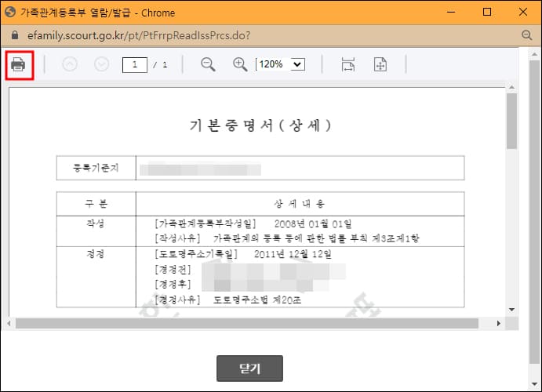Click the 구분 column header
Screen dimensions: 542x392
pos(96,203)
